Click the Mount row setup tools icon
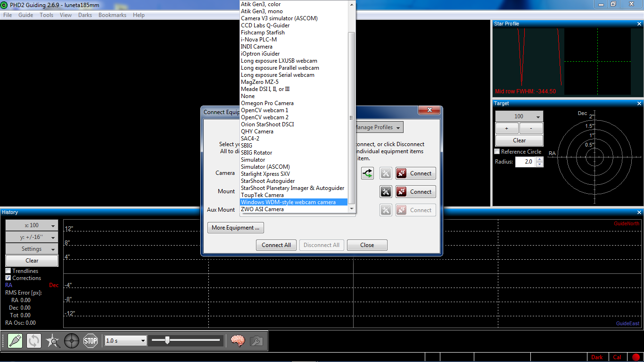 [x=386, y=192]
